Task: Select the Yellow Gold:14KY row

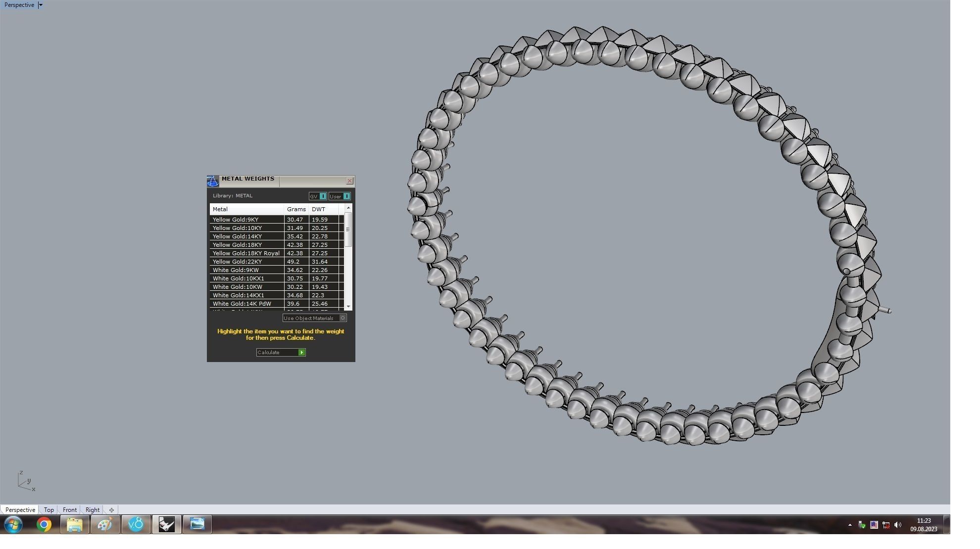Action: 277,236
